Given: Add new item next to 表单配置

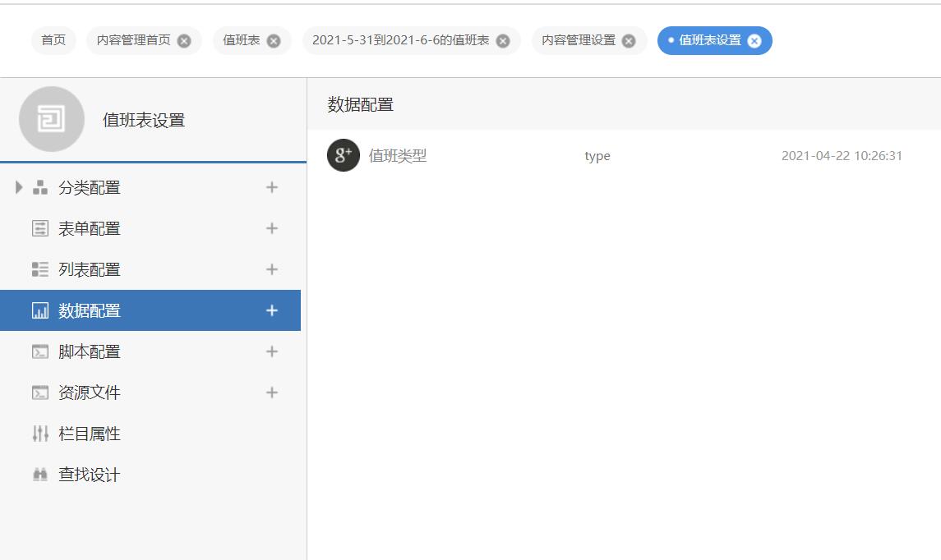Looking at the screenshot, I should point(272,229).
